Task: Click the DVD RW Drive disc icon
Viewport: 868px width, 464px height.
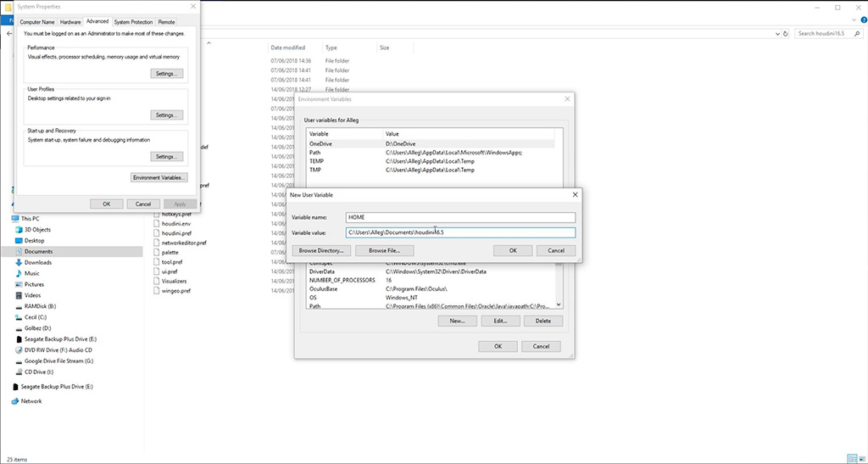Action: pyautogui.click(x=17, y=349)
